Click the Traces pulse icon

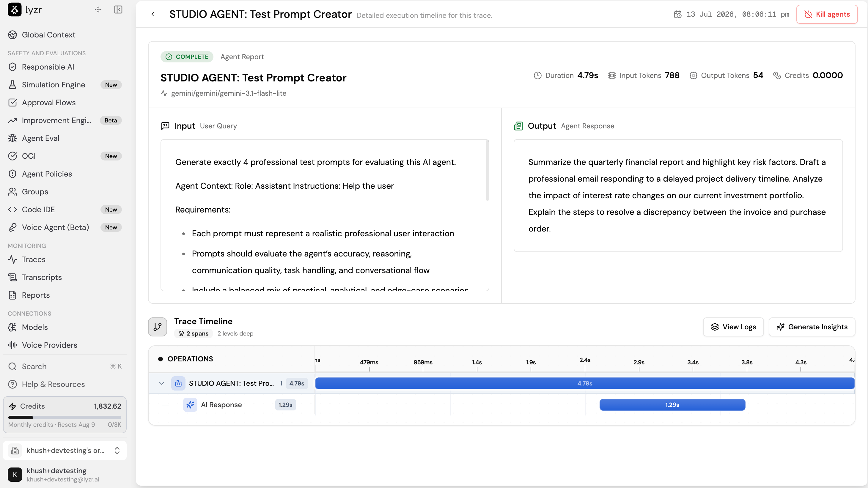[12, 259]
